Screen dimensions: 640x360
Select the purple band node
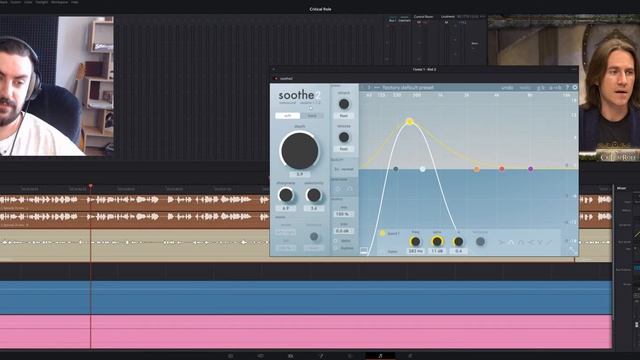click(x=531, y=169)
